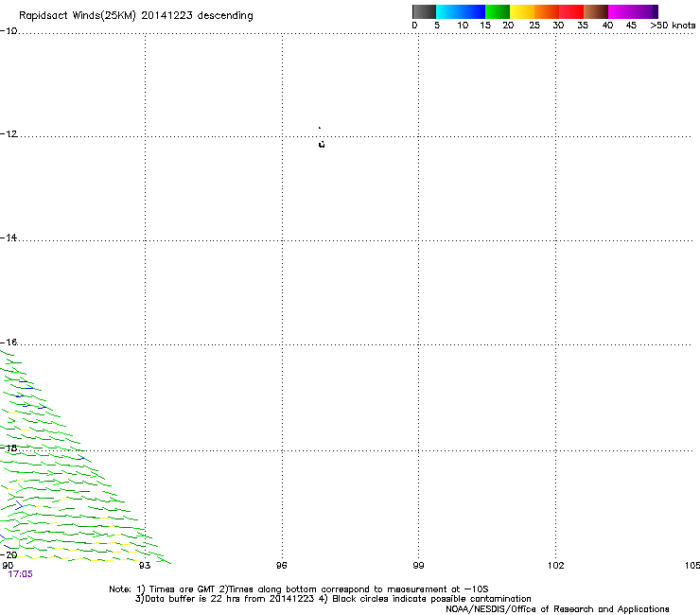Click the magenta-purple 40-50 knots color band
The height and width of the screenshot is (615, 700).
[633, 11]
